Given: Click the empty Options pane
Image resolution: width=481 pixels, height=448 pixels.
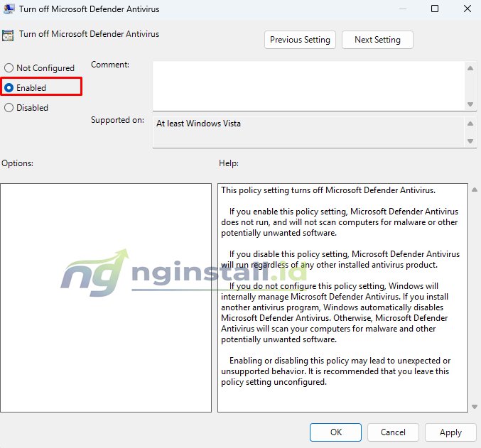Looking at the screenshot, I should (x=106, y=297).
